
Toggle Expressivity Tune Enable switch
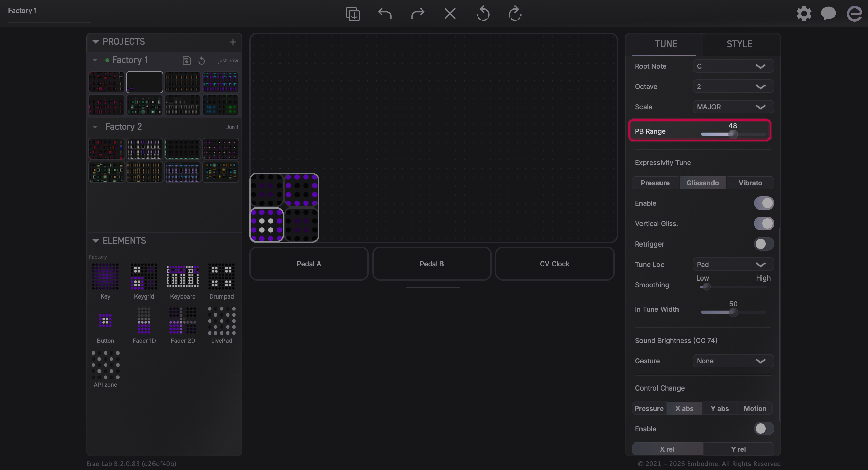click(x=764, y=203)
